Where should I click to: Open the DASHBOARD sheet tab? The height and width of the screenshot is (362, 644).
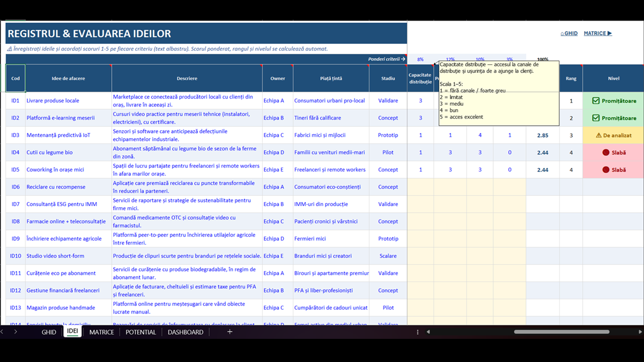186,332
